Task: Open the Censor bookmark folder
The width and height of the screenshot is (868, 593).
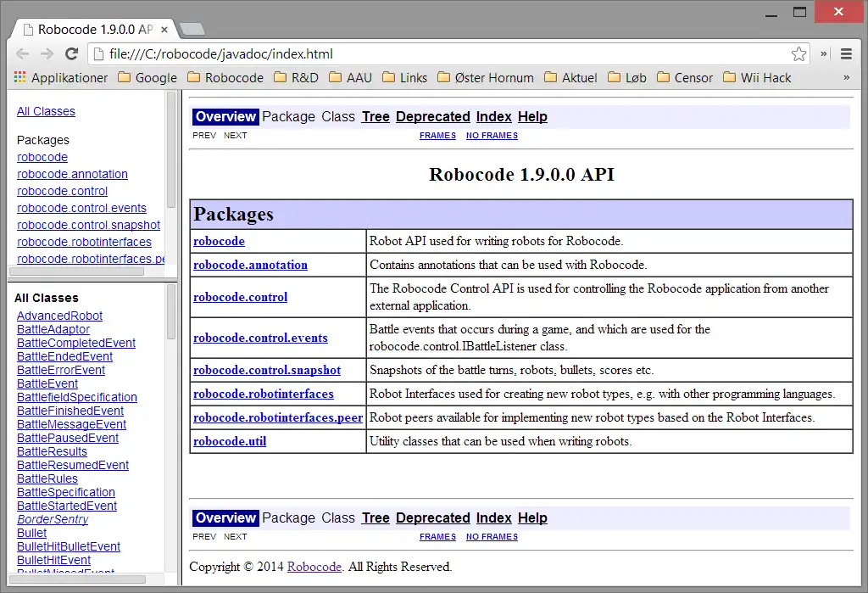Action: (685, 77)
